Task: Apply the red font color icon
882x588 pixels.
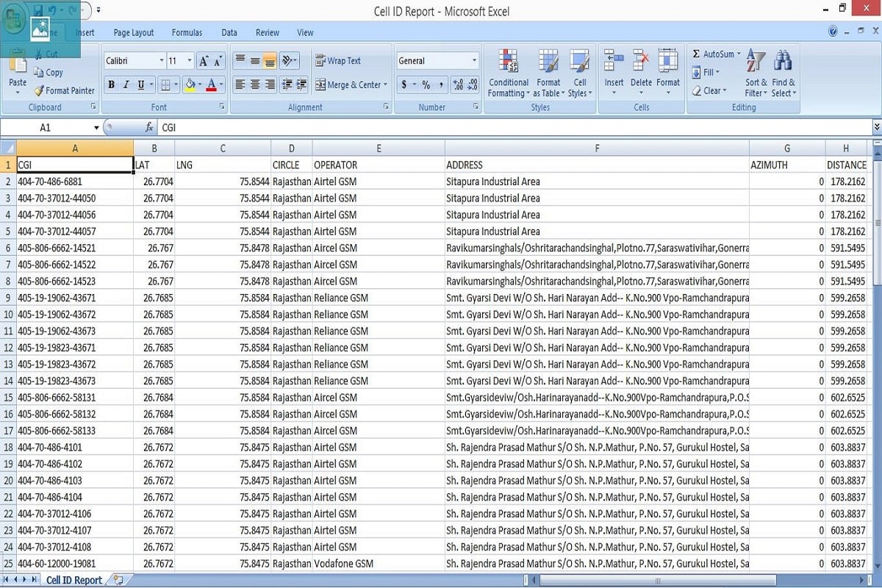Action: (x=212, y=85)
